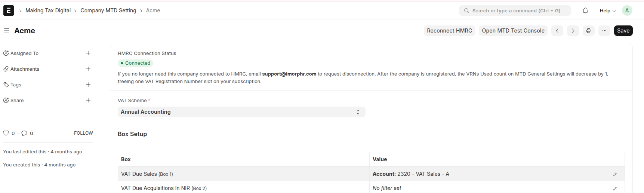Click the Assigned To sidebar label

click(24, 53)
